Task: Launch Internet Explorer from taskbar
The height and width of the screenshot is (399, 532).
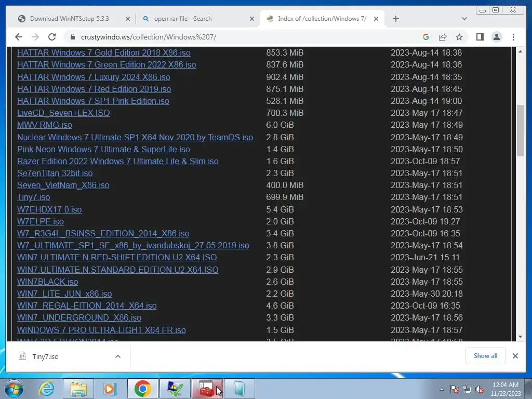Action: pyautogui.click(x=46, y=389)
